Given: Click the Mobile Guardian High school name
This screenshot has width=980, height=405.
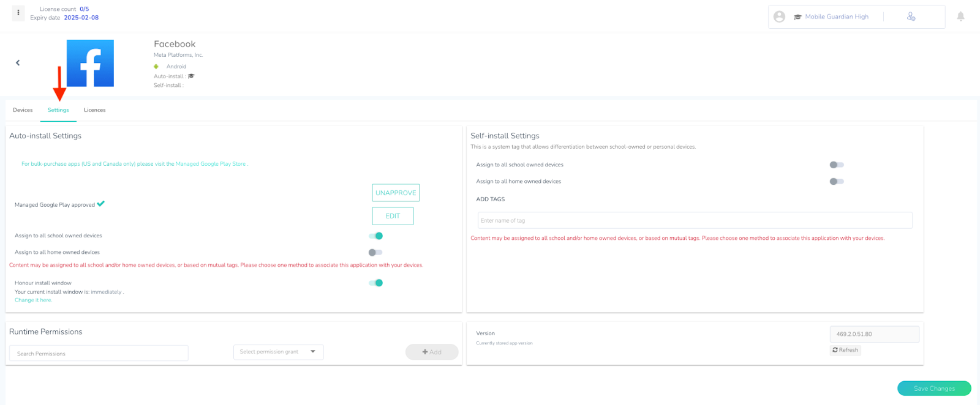Looking at the screenshot, I should click(837, 17).
